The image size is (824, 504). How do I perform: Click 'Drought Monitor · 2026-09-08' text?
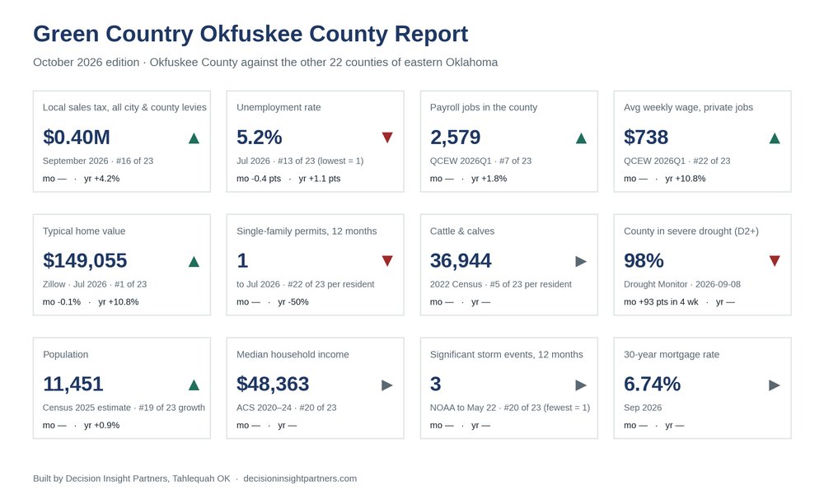tap(682, 284)
